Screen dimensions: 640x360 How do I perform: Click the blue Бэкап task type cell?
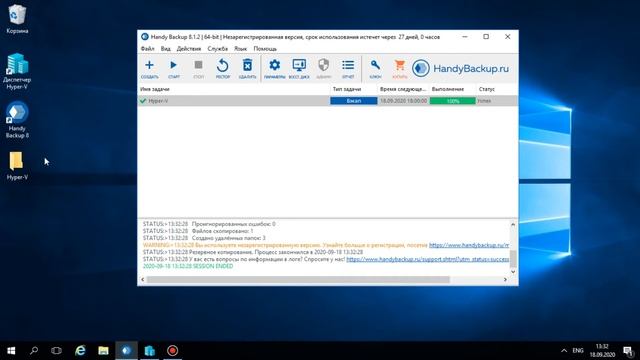pos(353,101)
